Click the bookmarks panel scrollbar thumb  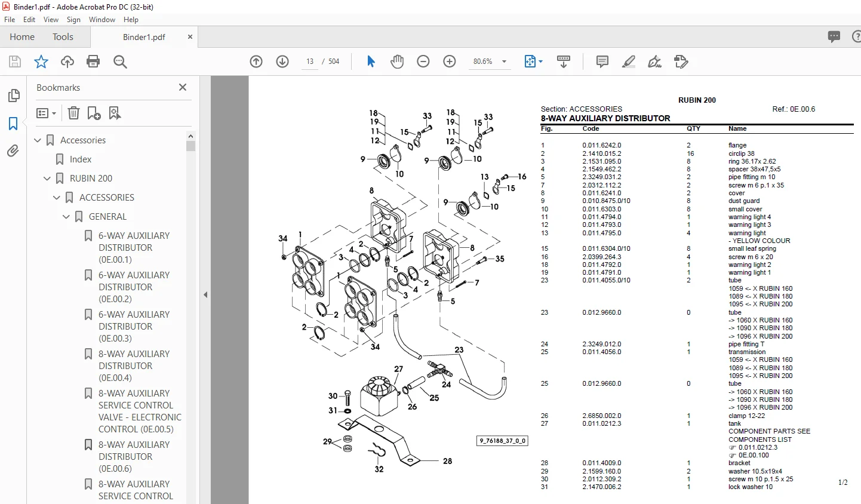click(x=190, y=146)
